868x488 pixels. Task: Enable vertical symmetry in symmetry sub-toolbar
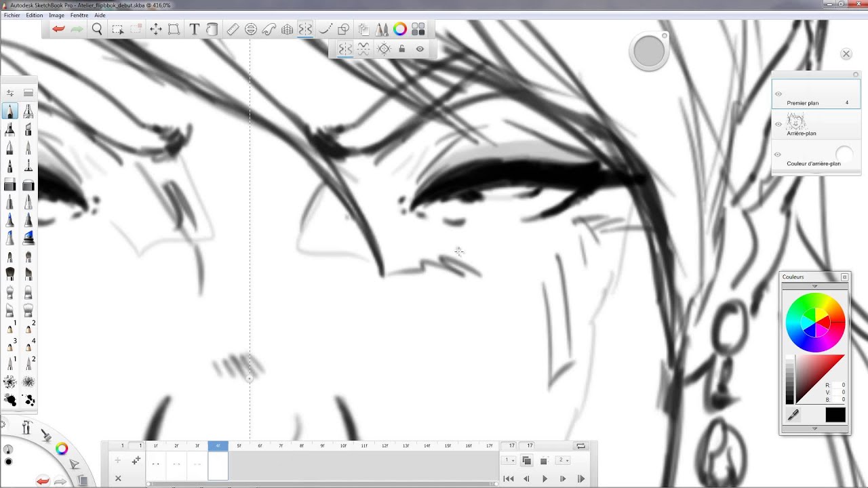(x=345, y=49)
